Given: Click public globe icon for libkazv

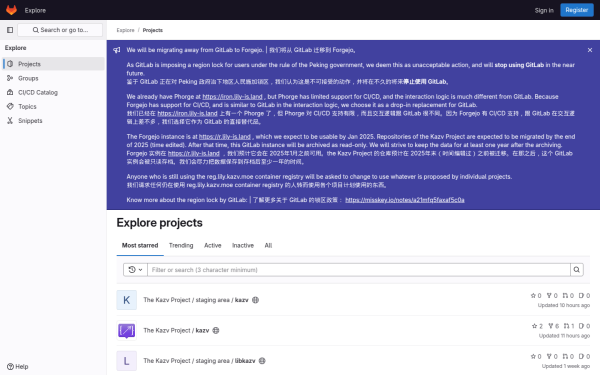Looking at the screenshot, I should click(x=262, y=360).
